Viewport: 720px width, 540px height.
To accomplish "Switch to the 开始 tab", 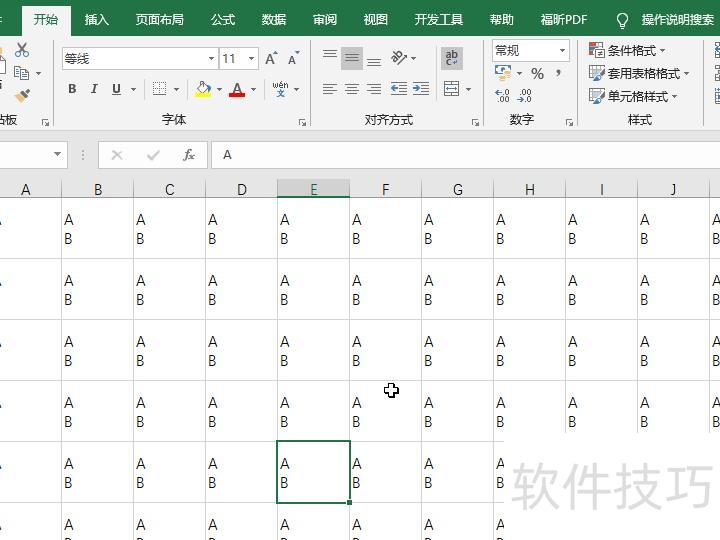I will (x=46, y=19).
